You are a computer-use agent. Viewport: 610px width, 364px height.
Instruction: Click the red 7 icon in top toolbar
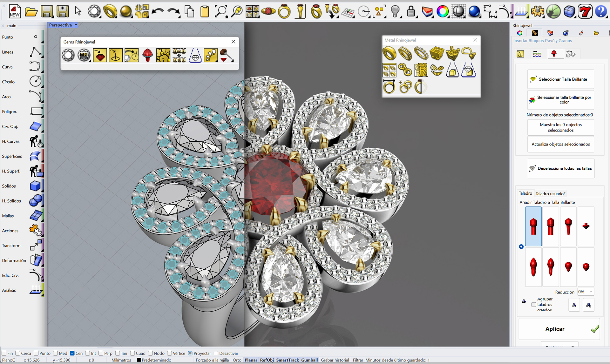click(x=585, y=12)
